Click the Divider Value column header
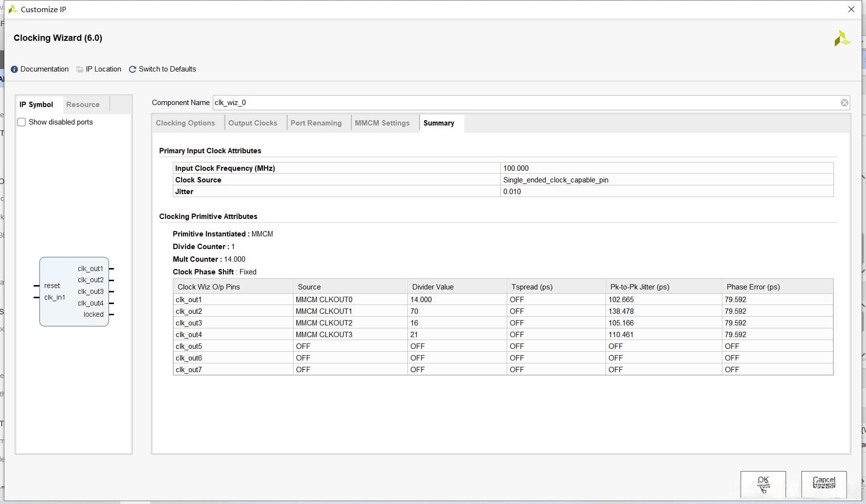This screenshot has height=504, width=866. coord(457,287)
